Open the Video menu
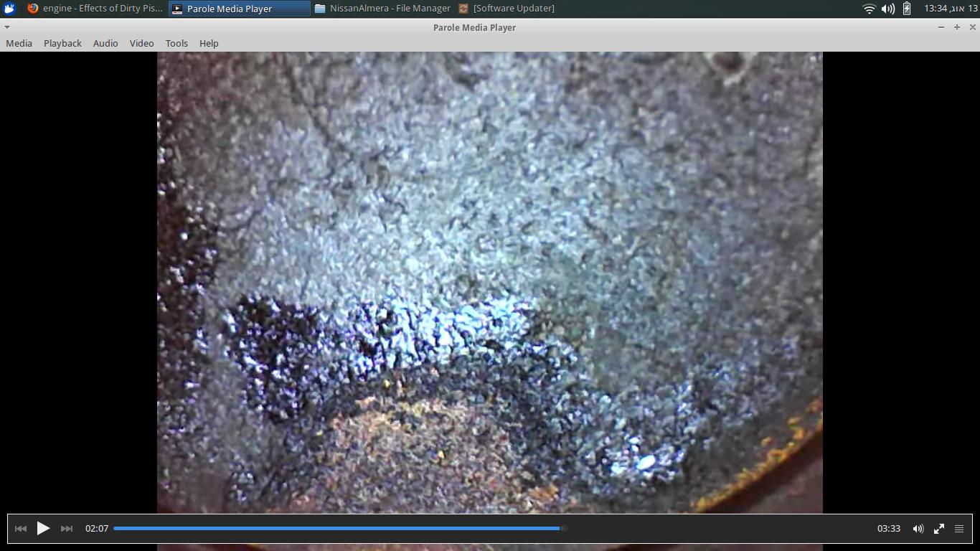Viewport: 980px width, 551px height. pyautogui.click(x=141, y=43)
